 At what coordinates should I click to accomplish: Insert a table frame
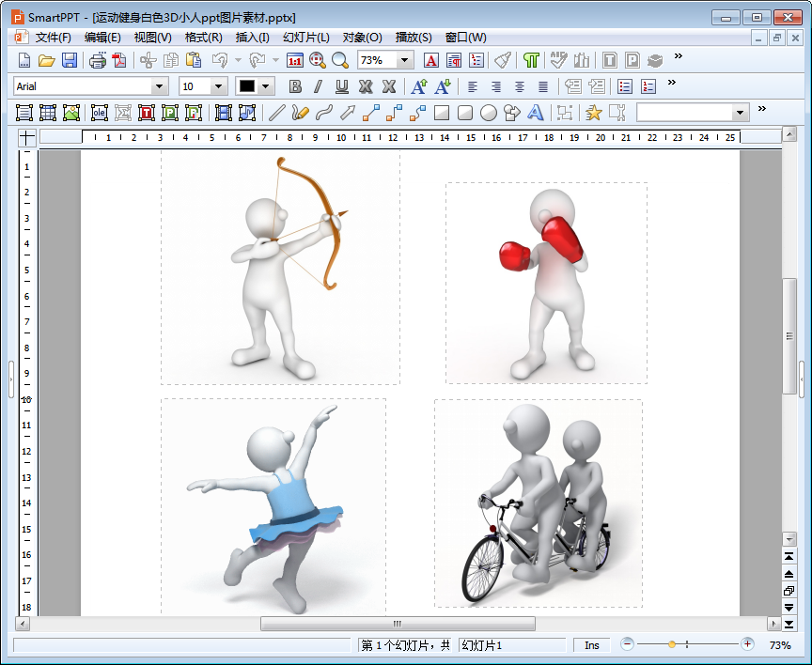click(48, 113)
